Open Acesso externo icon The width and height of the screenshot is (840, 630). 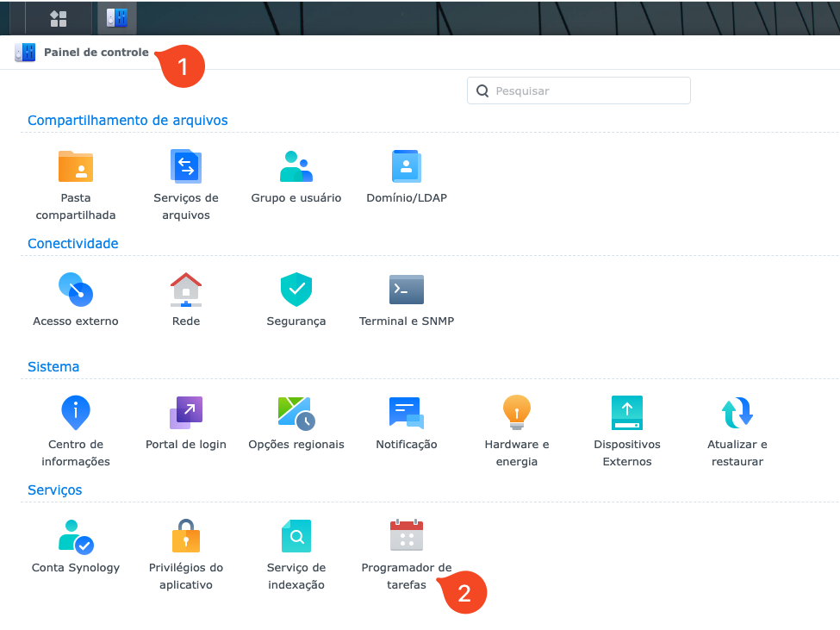76,290
